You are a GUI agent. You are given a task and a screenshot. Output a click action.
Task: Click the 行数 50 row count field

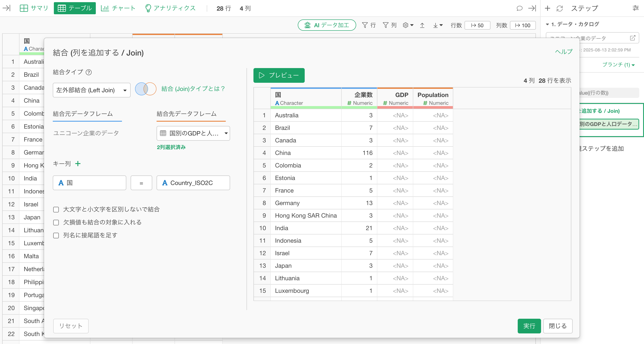[477, 25]
